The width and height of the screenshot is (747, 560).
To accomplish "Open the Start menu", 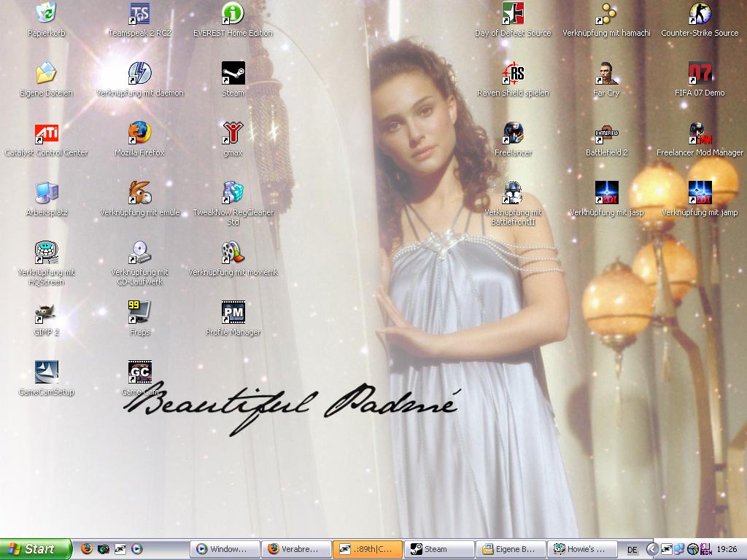I will coord(36,549).
